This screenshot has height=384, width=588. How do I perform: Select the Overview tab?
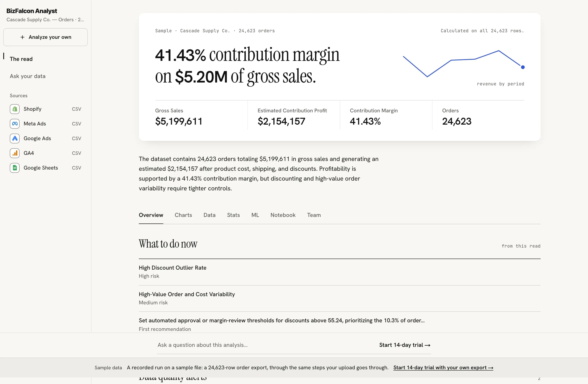click(151, 215)
